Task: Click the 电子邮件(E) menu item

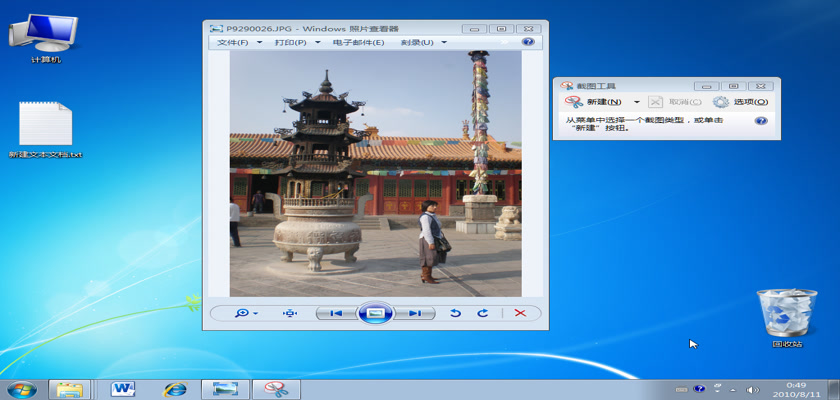Action: tap(358, 43)
